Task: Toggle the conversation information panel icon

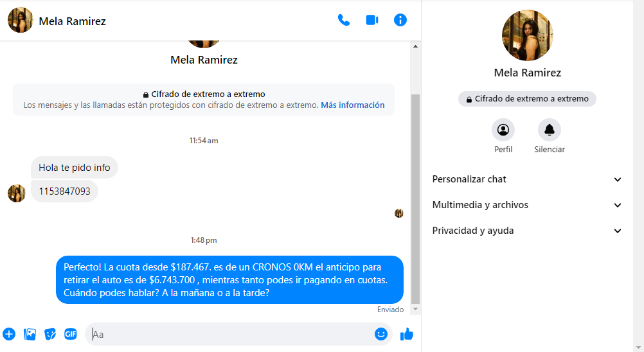Action: (x=400, y=20)
